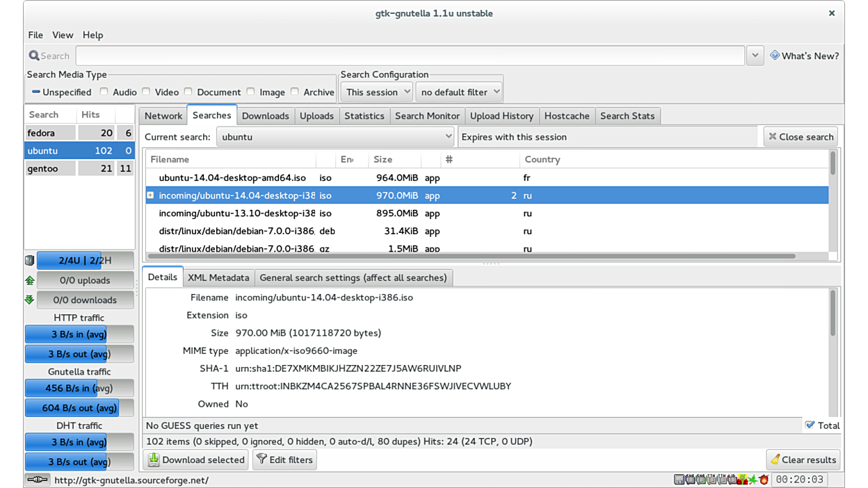This screenshot has width=868, height=488.
Task: Click the floppy disk save status icon
Action: point(679,480)
